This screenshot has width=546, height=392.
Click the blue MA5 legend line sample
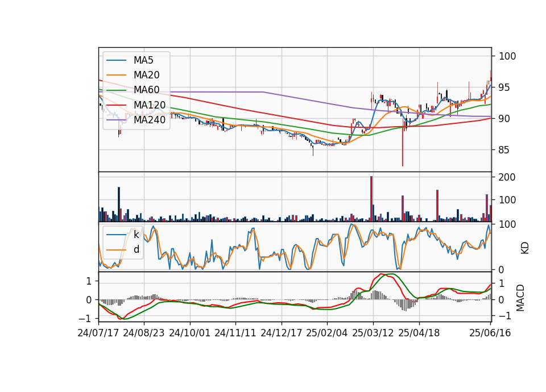click(116, 61)
